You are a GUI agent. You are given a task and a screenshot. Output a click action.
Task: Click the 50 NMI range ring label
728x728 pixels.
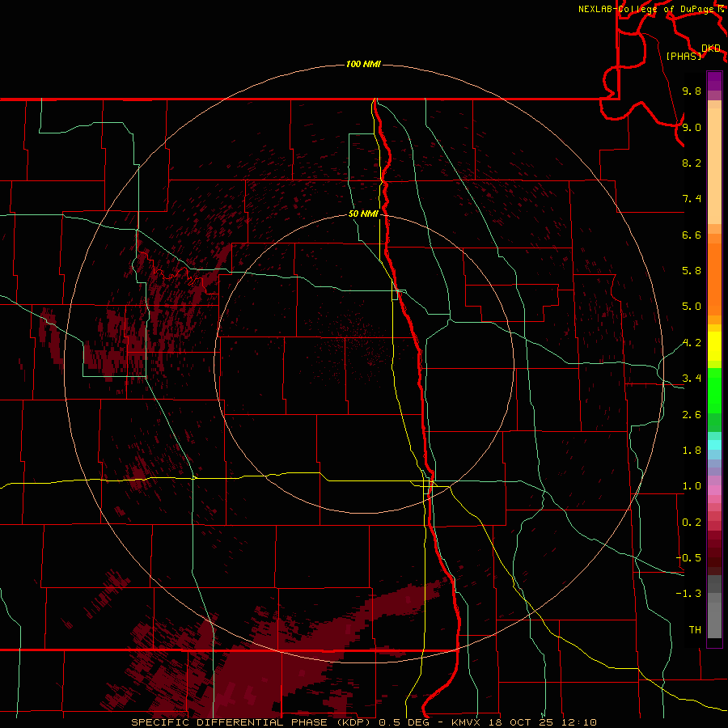(x=363, y=214)
